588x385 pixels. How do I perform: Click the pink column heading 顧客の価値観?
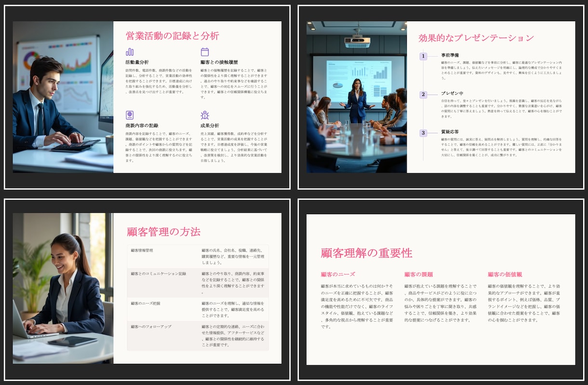click(505, 274)
